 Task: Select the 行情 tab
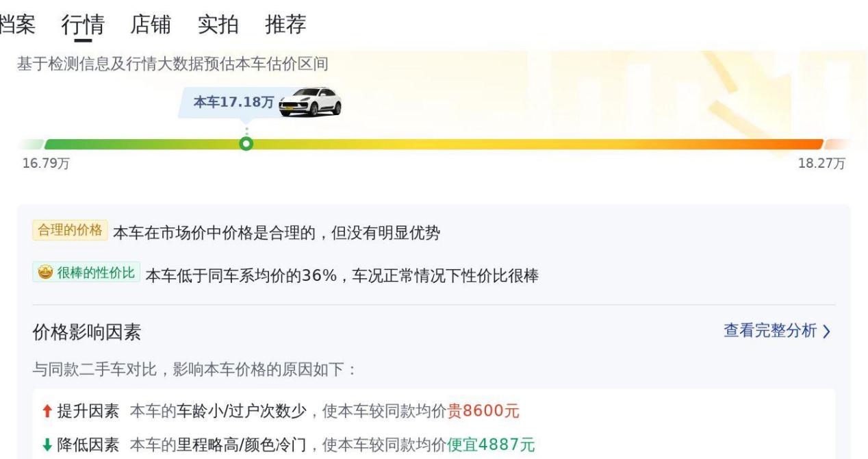(83, 25)
